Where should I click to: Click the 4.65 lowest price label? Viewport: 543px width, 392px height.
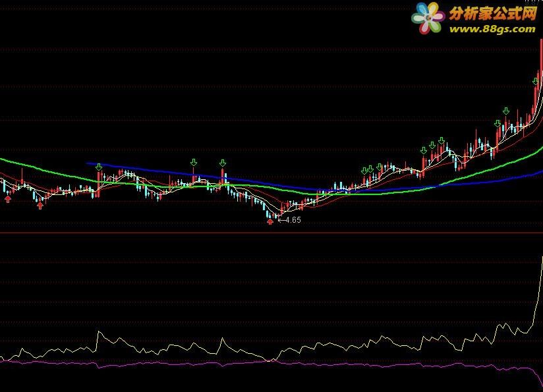click(293, 220)
